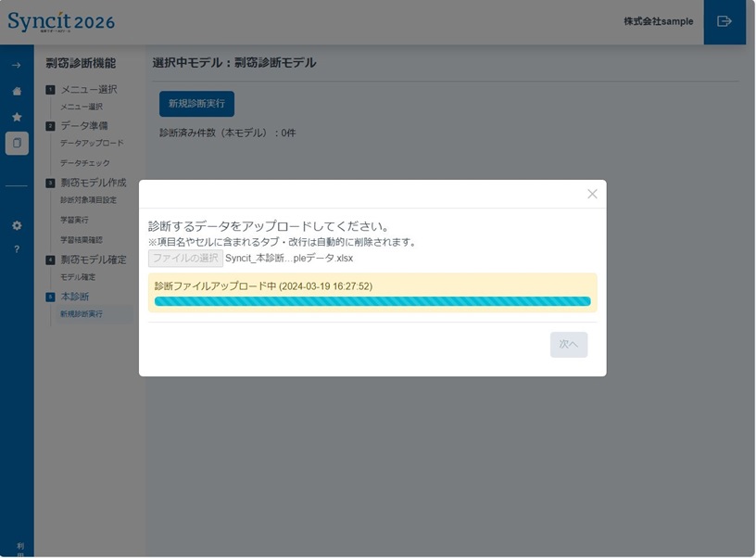Viewport: 756px width, 558px height.
Task: Select 新規診断実行 in the side menu
Action: [x=82, y=314]
